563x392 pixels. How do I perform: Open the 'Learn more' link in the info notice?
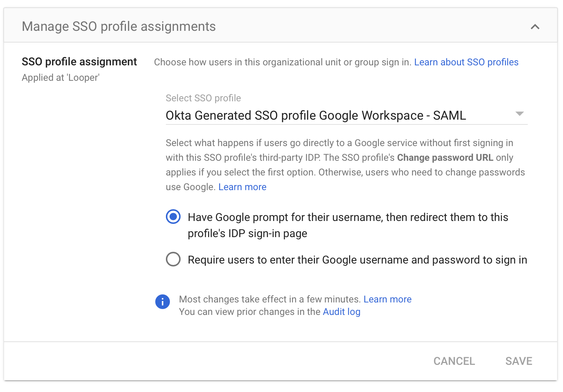(387, 299)
